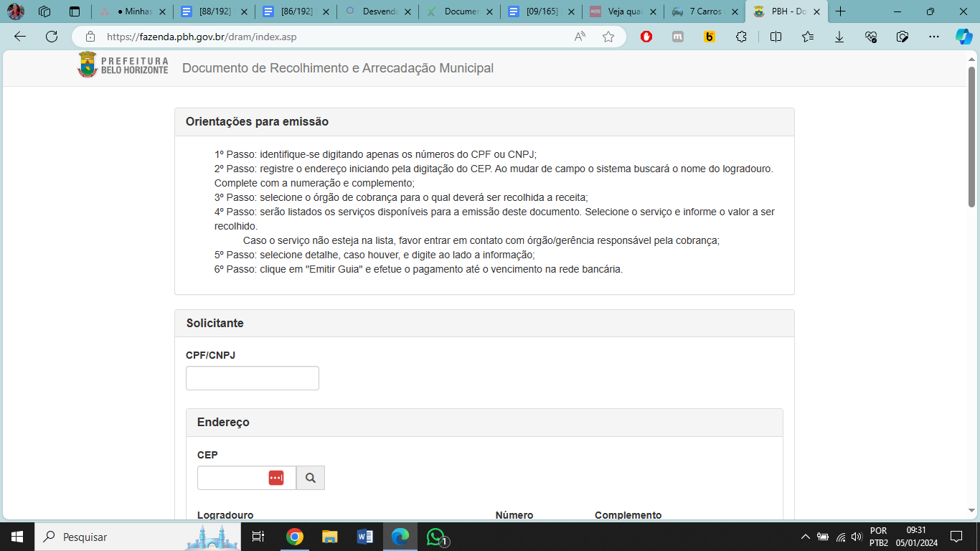Switch to the Minhas tab
Viewport: 980px width, 551px height.
click(133, 11)
